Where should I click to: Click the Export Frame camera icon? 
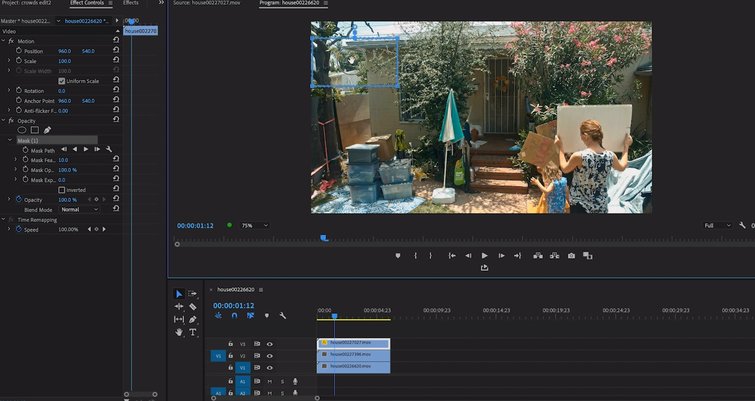571,256
